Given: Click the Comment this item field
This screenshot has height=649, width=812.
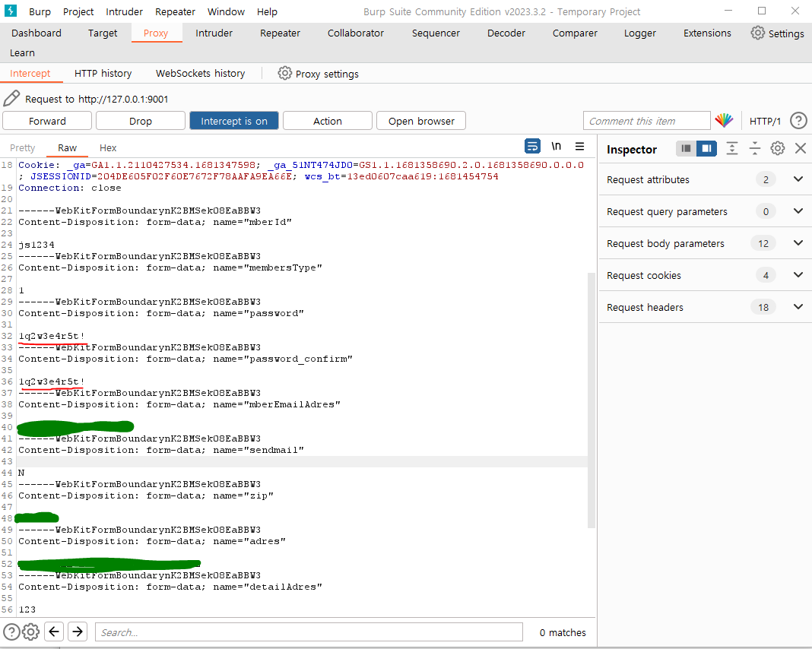Looking at the screenshot, I should click(x=647, y=121).
